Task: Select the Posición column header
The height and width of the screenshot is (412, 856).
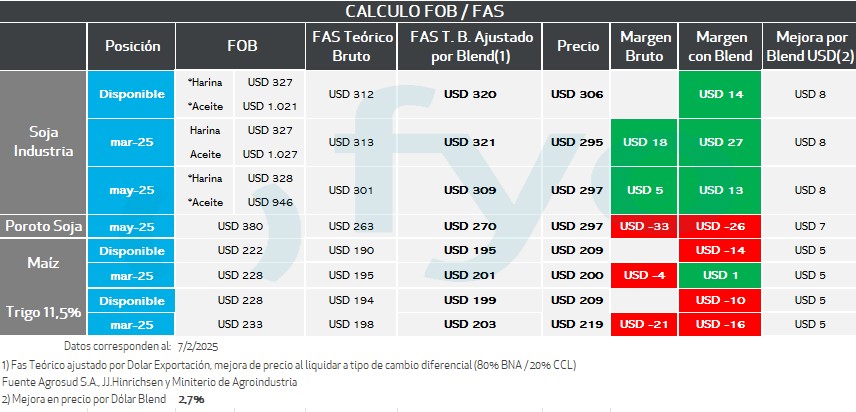Action: coord(132,46)
